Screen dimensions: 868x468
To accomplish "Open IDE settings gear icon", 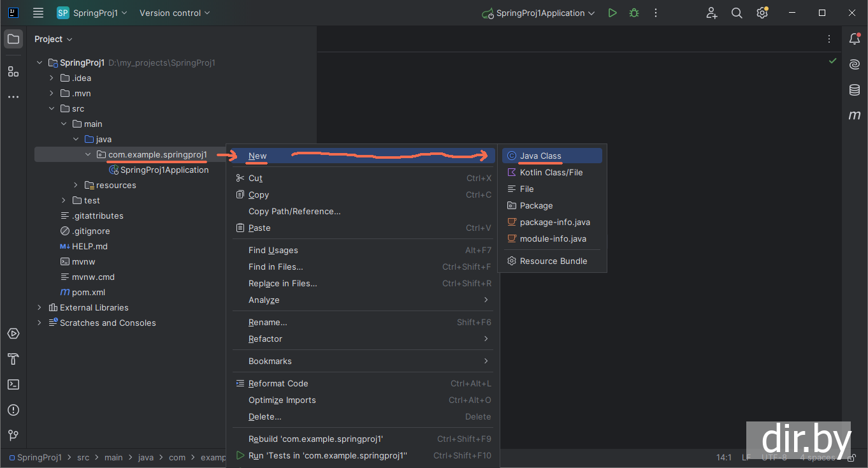I will pos(762,13).
